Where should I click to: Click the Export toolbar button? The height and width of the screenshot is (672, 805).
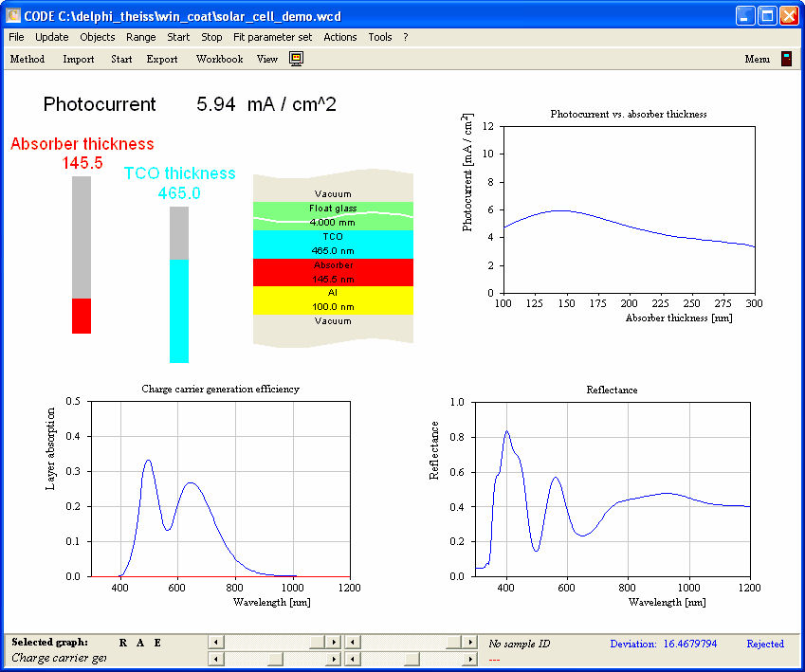[x=162, y=59]
